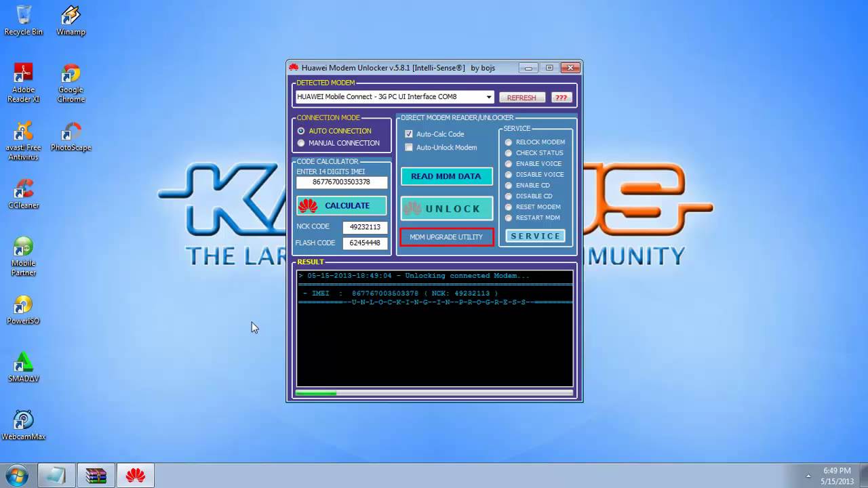Screen dimensions: 868x488
Task: Select the PowerISO desktop icon
Action: click(x=23, y=310)
